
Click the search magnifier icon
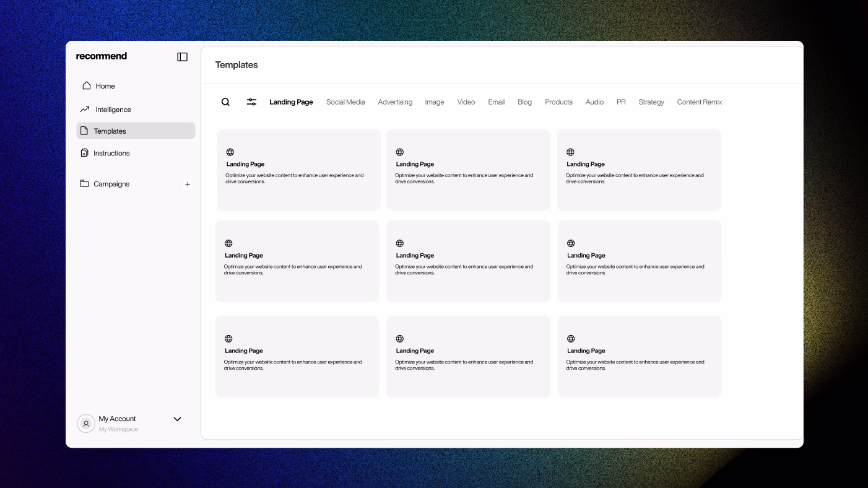pos(225,102)
